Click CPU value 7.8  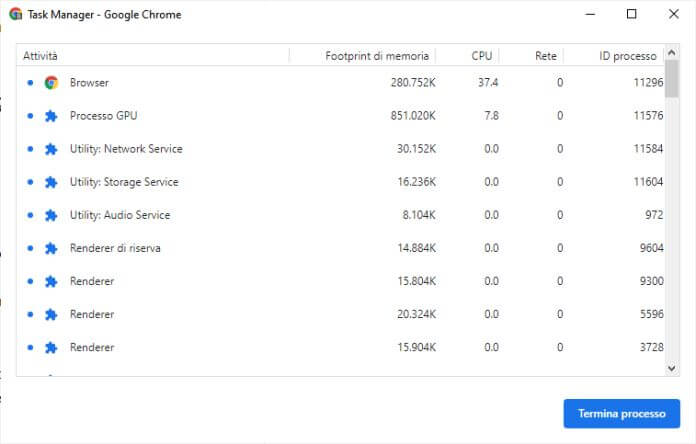(491, 116)
